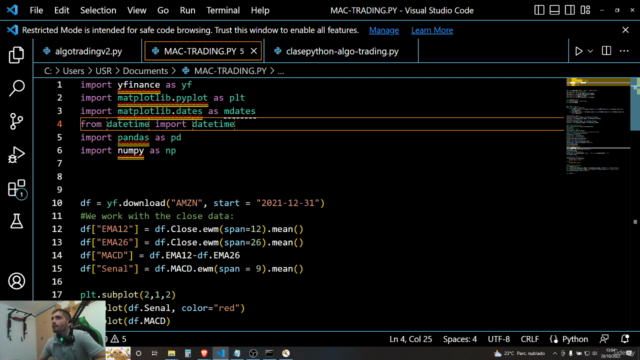This screenshot has height=360, width=640.
Task: Click the VS Code logo application menu
Action: (x=12, y=10)
